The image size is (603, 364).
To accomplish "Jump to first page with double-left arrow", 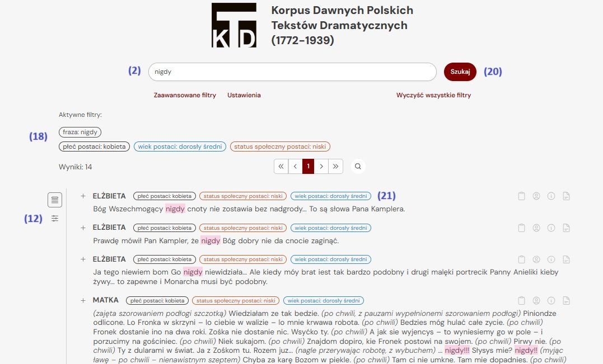I will point(281,166).
